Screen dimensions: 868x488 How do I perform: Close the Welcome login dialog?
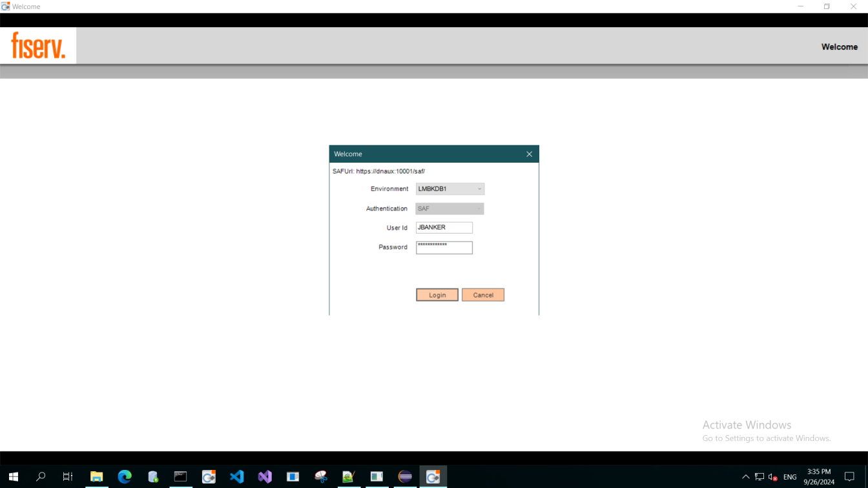coord(530,154)
